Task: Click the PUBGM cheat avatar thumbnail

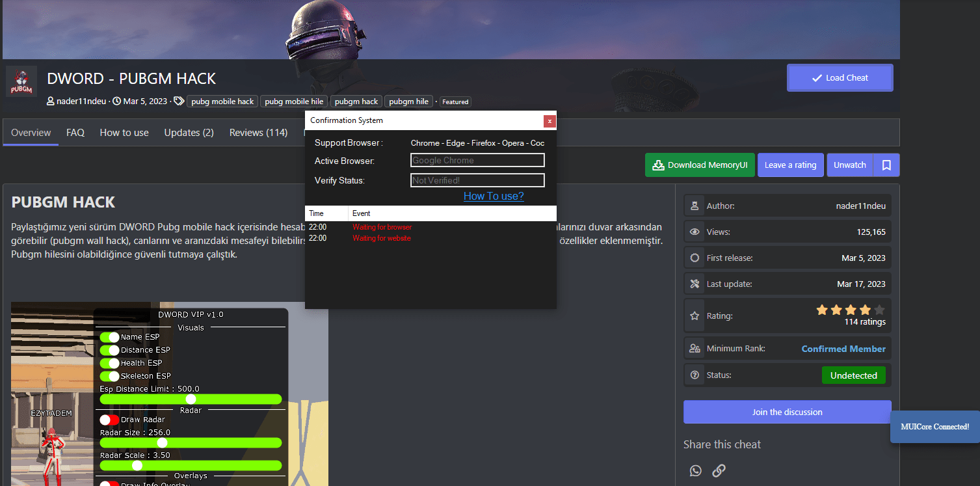Action: tap(21, 81)
